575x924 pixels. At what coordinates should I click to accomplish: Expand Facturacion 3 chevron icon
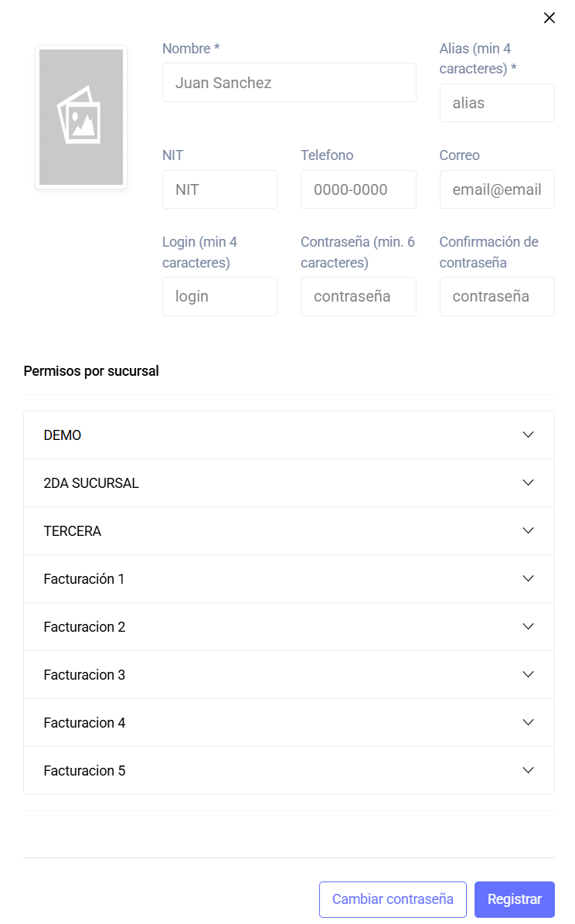[528, 675]
